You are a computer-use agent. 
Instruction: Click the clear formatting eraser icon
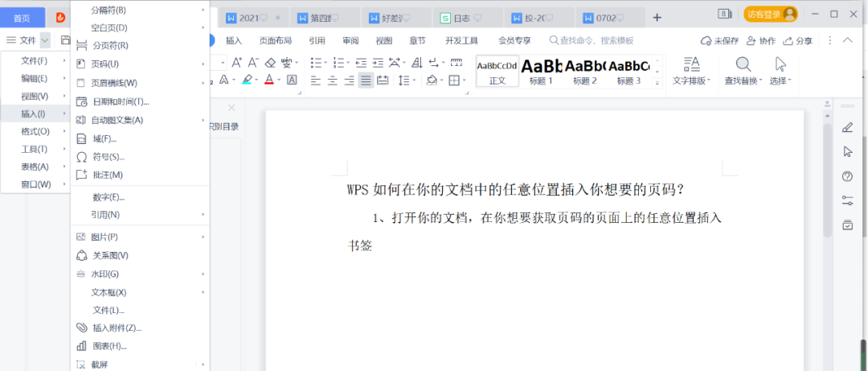(269, 62)
